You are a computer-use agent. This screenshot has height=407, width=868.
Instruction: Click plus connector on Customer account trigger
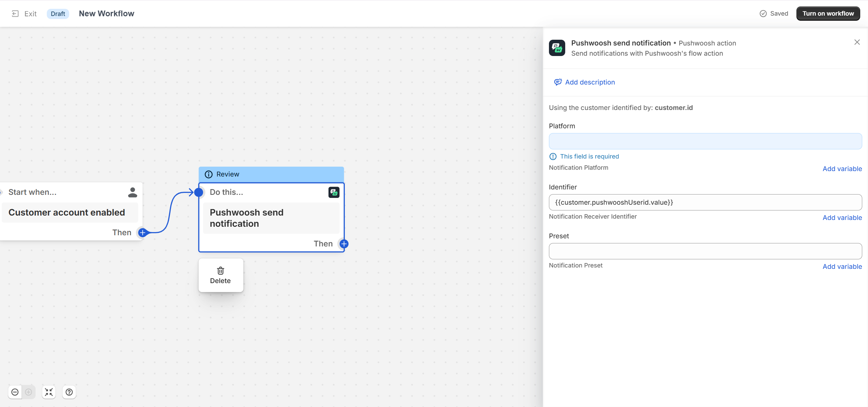click(143, 233)
